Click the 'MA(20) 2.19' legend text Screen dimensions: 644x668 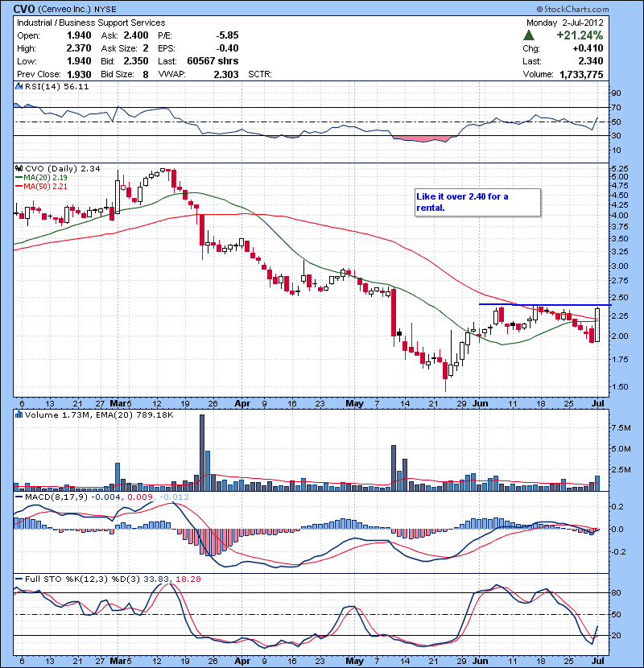45,178
